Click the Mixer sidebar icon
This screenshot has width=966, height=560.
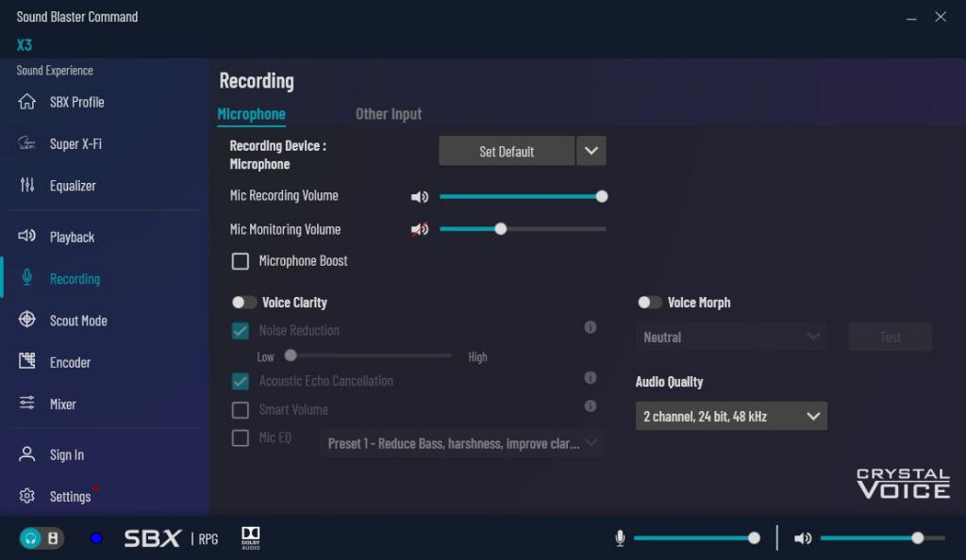point(27,404)
